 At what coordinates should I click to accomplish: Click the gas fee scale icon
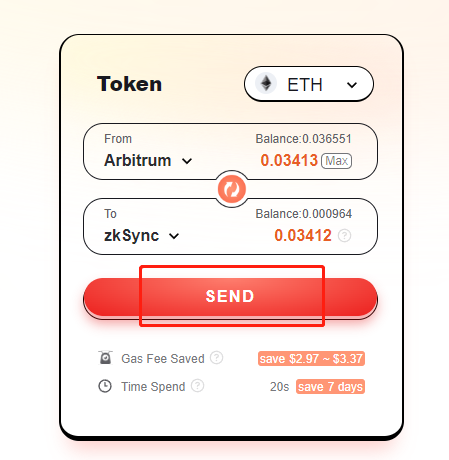pyautogui.click(x=106, y=358)
